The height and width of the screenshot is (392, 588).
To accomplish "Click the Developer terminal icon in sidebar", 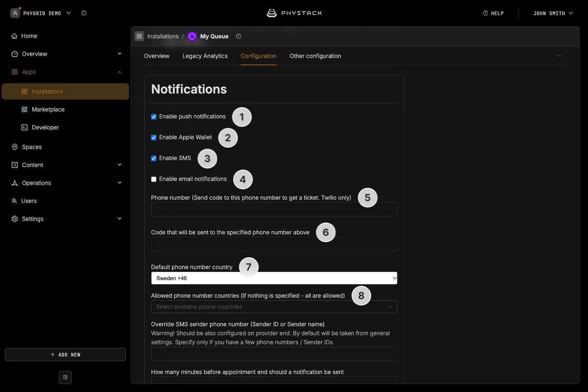I will pos(24,127).
